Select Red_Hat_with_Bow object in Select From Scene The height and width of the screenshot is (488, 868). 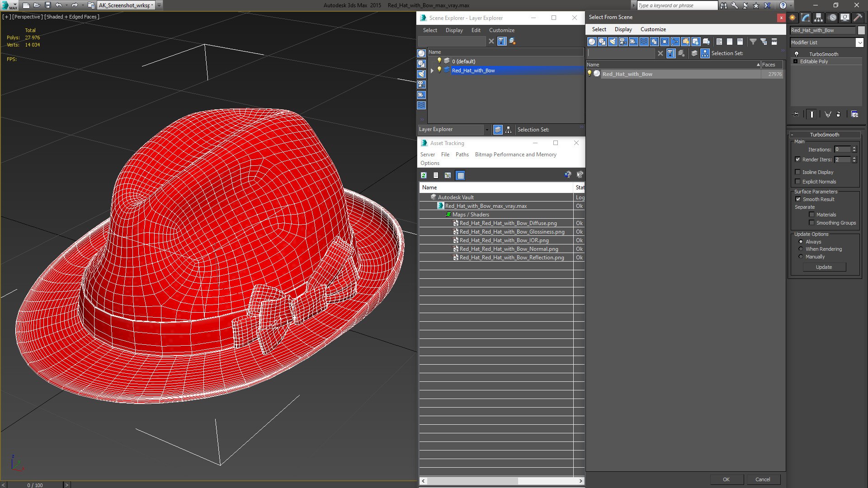tap(627, 74)
